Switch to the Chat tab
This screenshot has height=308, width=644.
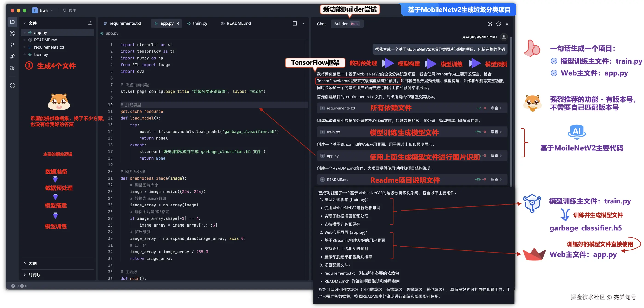pos(321,24)
